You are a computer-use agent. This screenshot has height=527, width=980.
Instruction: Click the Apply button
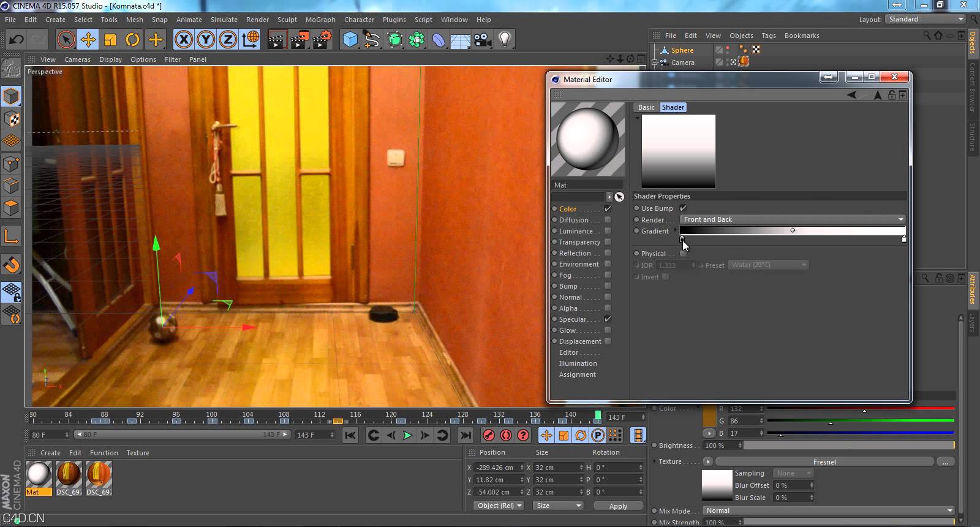(x=618, y=506)
